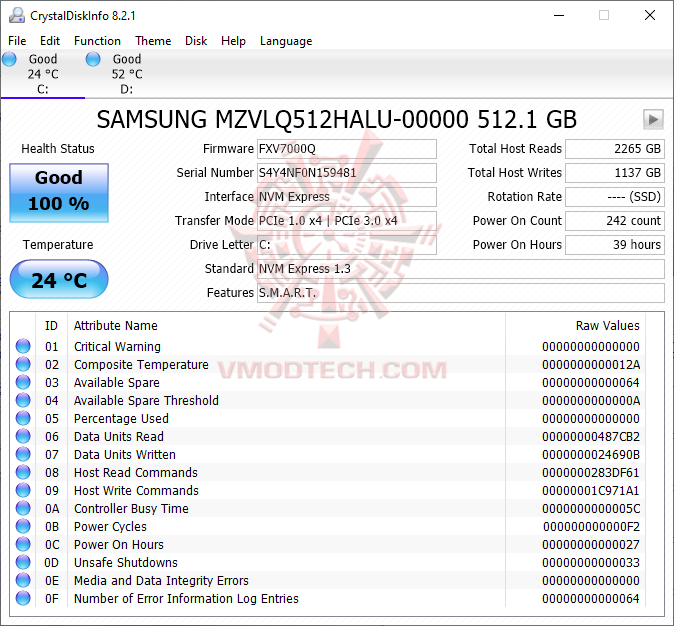Click status orb for Data Units Written row
This screenshot has width=674, height=626.
(23, 454)
